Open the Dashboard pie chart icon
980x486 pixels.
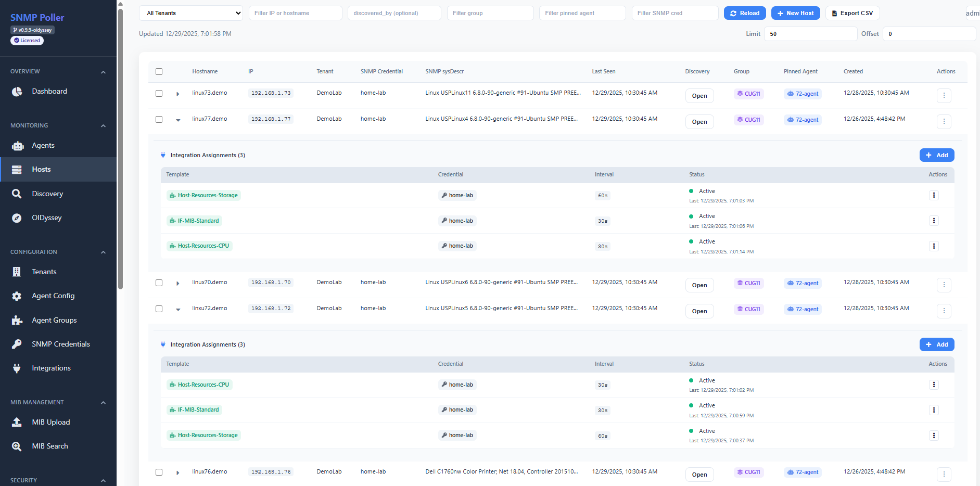(17, 92)
